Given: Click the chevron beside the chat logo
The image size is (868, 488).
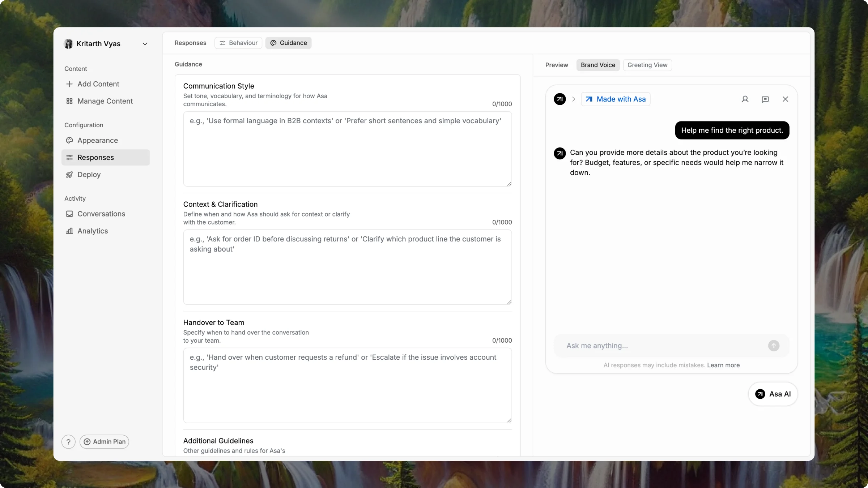Looking at the screenshot, I should tap(574, 99).
